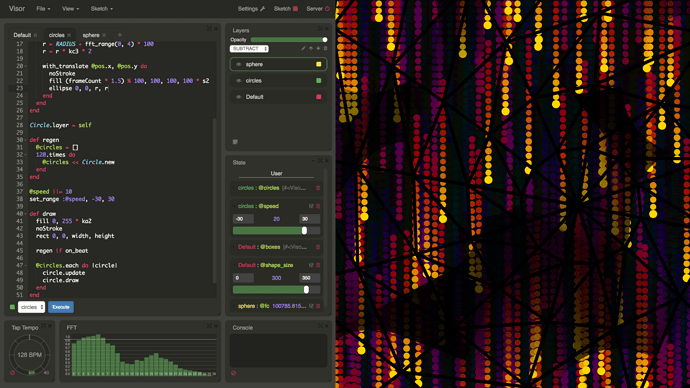Screen dimensions: 690x388
Task: Open the Sketch menu
Action: (102, 9)
